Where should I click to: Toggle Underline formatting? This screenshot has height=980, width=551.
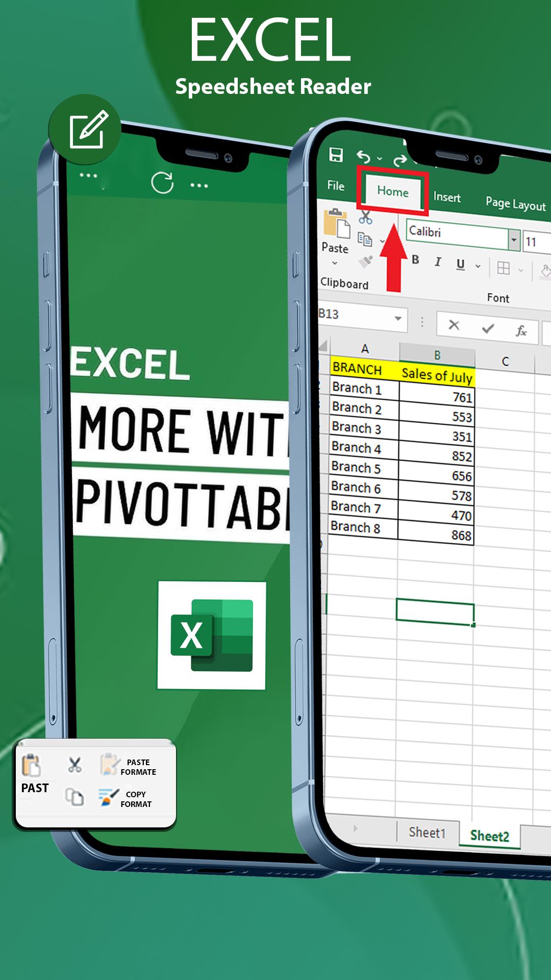tap(460, 264)
